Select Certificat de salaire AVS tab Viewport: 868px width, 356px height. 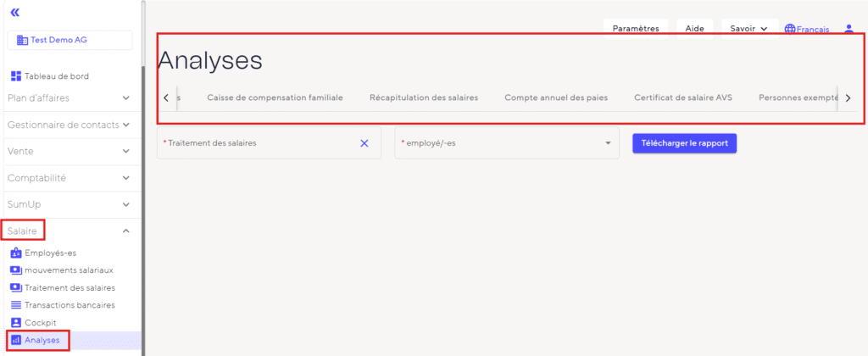(682, 97)
